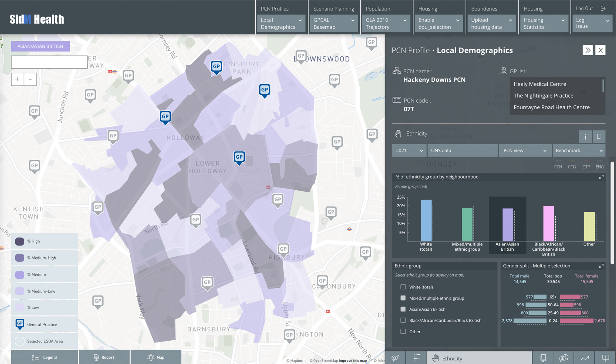Open the gender symbols tab icon
Viewport: 616px width, 364px height.
coord(395,358)
